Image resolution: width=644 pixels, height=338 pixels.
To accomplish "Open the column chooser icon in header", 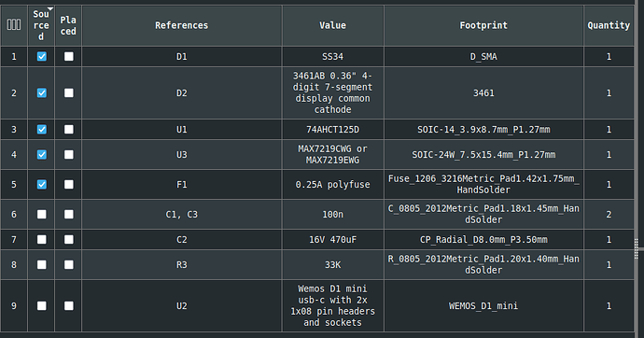I will point(14,25).
